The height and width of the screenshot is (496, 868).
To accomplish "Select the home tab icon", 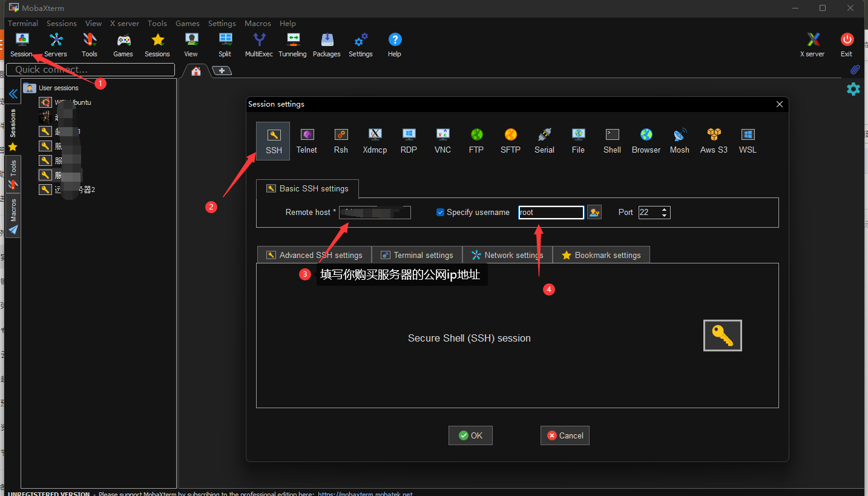I will coord(196,71).
